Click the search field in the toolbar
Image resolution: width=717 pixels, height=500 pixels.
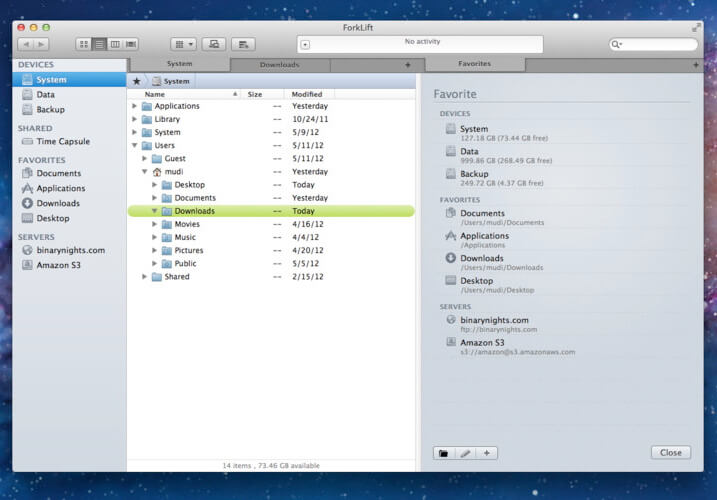(x=653, y=44)
